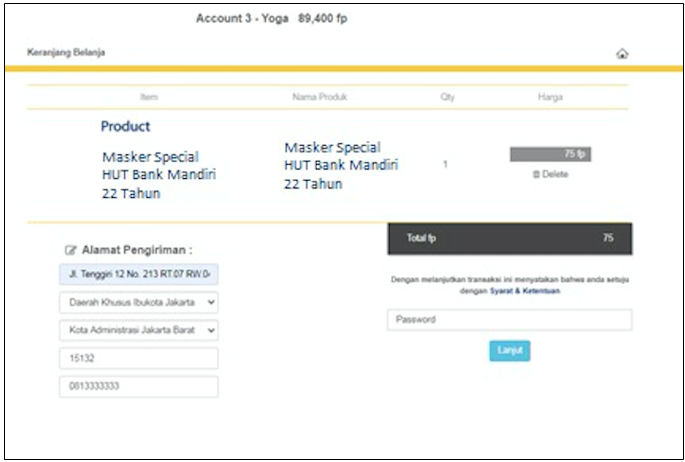This screenshot has height=462, width=685.
Task: Click the phone number field 0813333333
Action: pos(139,386)
